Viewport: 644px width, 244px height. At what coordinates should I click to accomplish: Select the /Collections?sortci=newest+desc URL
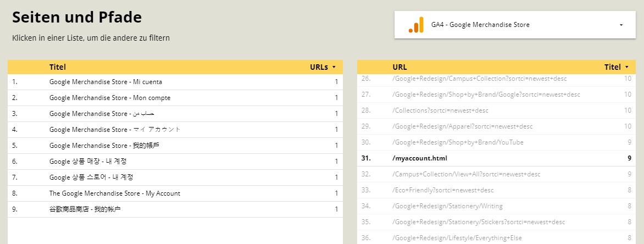440,110
